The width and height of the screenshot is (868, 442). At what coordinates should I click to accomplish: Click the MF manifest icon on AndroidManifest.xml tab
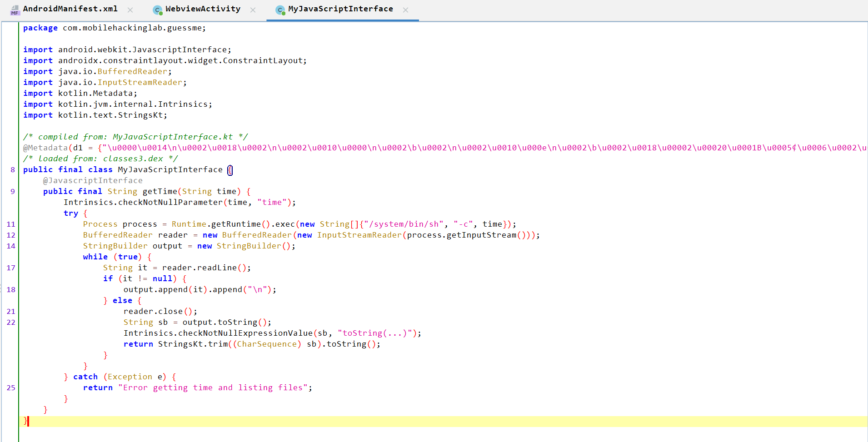pyautogui.click(x=15, y=9)
